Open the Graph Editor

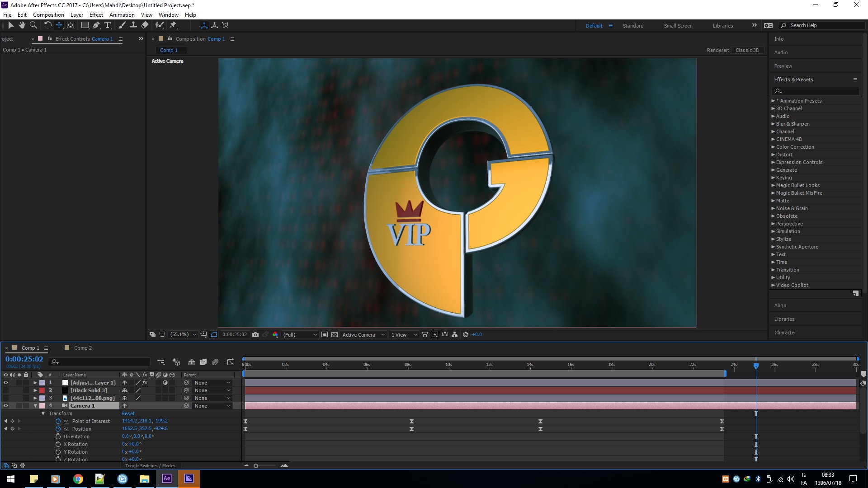[231, 362]
